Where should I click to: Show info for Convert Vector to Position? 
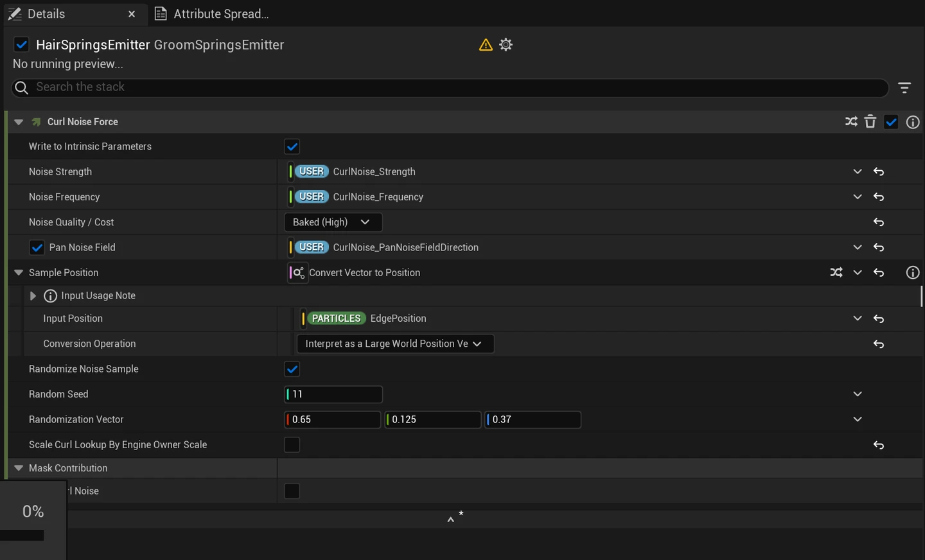[913, 272]
